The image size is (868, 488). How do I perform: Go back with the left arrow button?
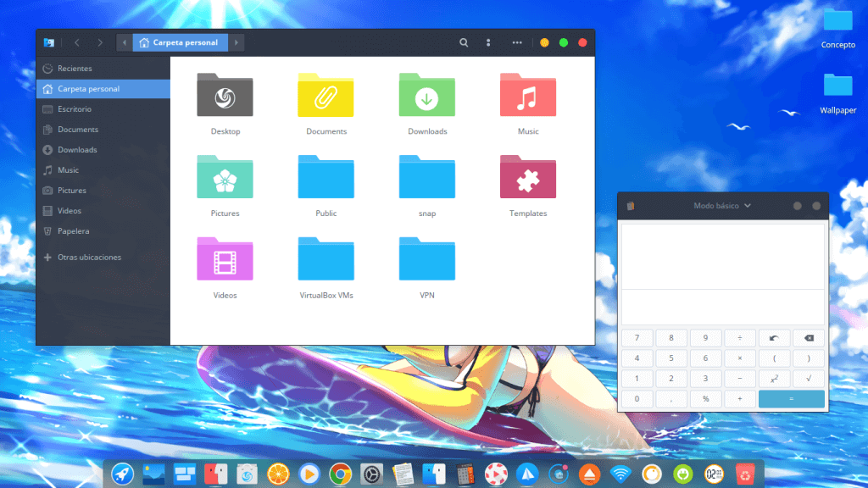coord(77,42)
